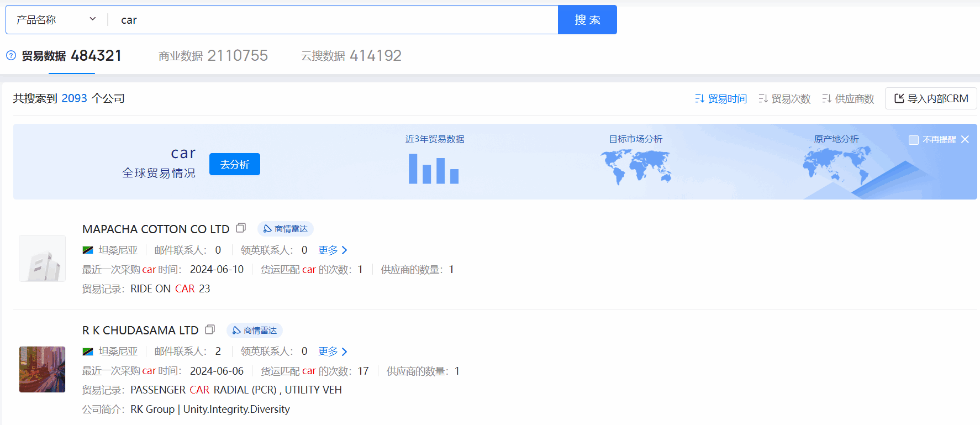Click into the search field containing car

(x=331, y=20)
